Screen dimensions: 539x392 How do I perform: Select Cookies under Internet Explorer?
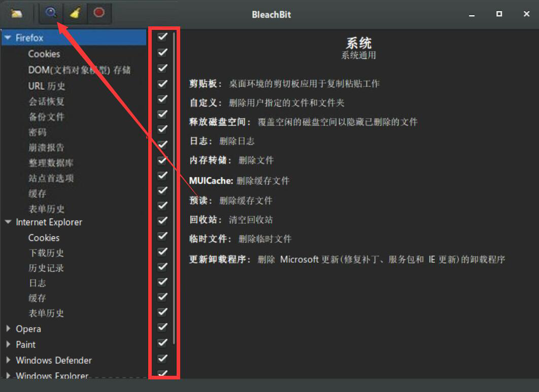[44, 238]
